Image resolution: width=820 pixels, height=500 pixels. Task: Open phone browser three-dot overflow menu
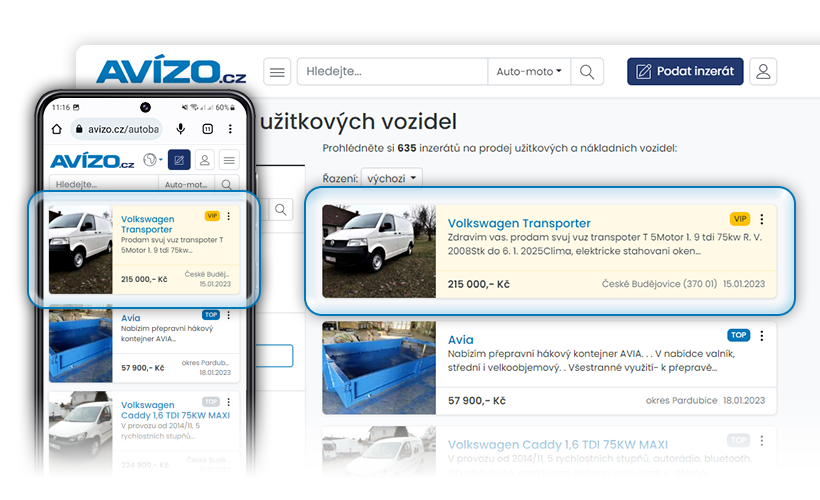(x=230, y=129)
